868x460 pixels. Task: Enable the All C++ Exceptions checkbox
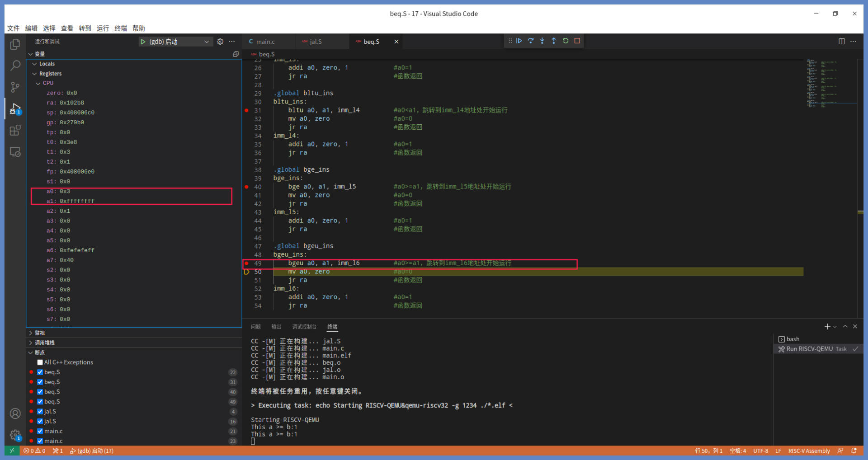(x=40, y=362)
